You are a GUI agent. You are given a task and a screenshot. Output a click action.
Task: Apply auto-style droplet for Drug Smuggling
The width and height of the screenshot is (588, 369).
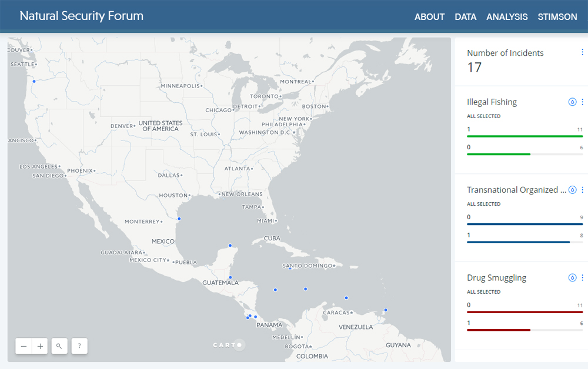click(x=572, y=277)
